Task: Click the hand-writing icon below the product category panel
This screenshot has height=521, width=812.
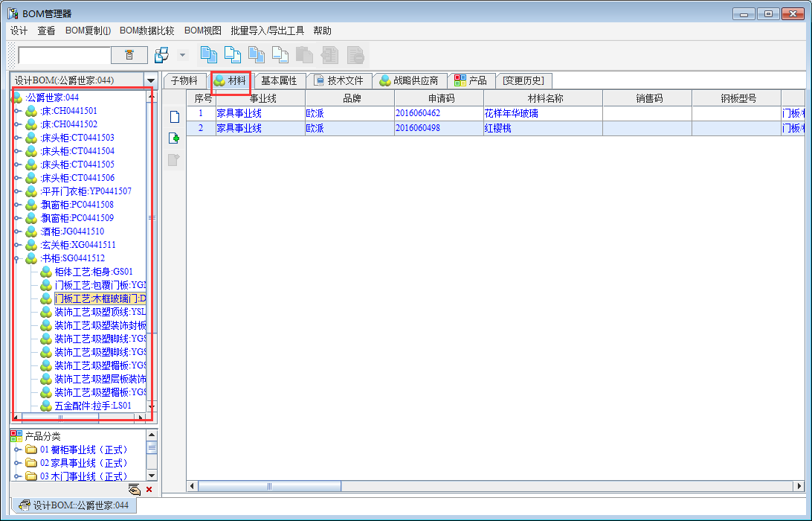Action: click(134, 489)
